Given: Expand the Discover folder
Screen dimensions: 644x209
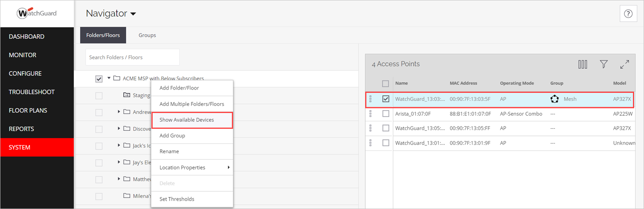Looking at the screenshot, I should (x=119, y=128).
